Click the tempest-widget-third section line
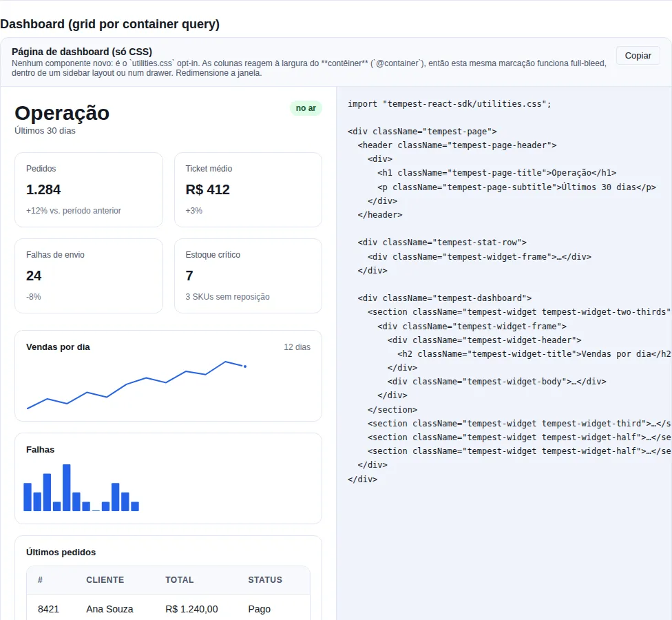The image size is (672, 620). [519, 423]
